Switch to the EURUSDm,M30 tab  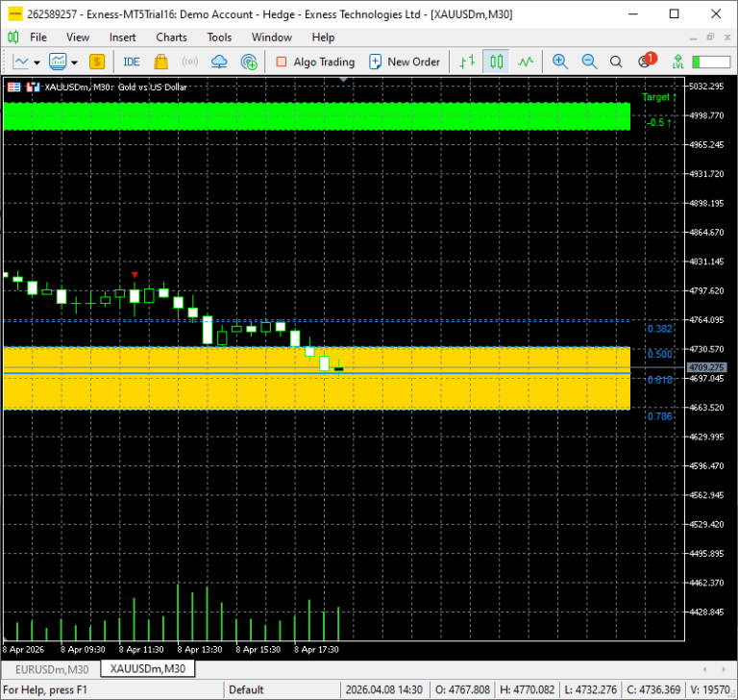click(52, 669)
